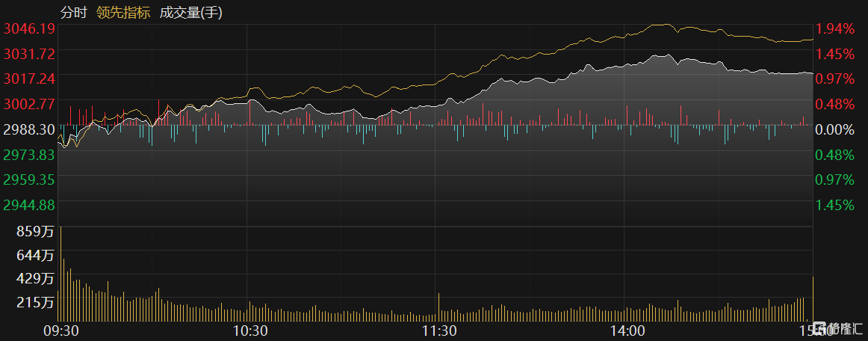Select the 领先指标 legend label
Screen dimensions: 868x341
[x=123, y=12]
